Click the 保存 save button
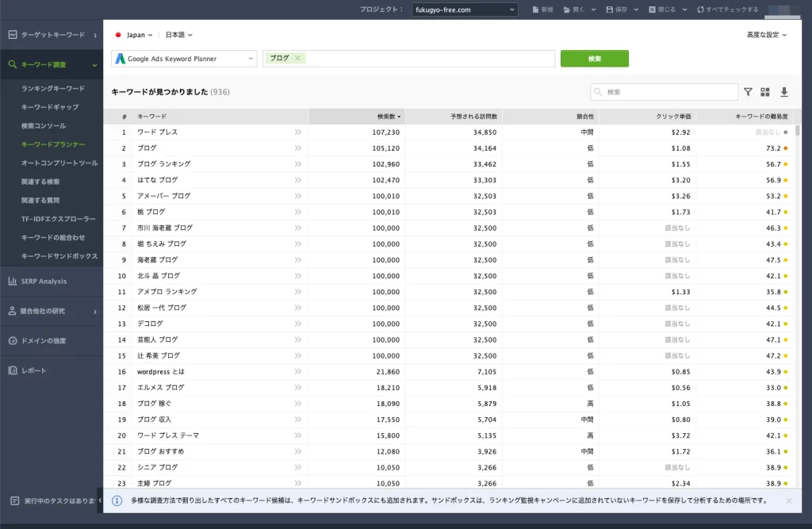This screenshot has height=529, width=812. 617,10
